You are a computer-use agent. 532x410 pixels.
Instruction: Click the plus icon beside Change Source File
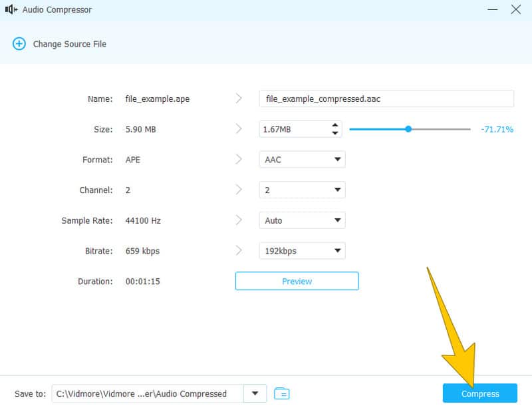[x=19, y=44]
